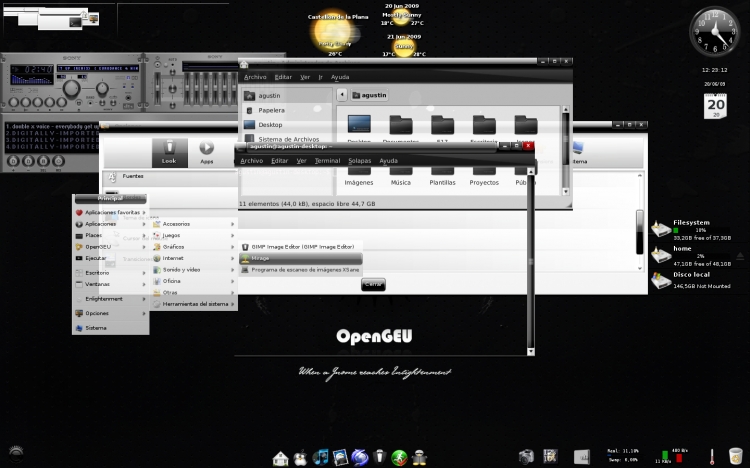The image size is (750, 468).
Task: Expand the Ventanas submenu
Action: pyautogui.click(x=110, y=284)
